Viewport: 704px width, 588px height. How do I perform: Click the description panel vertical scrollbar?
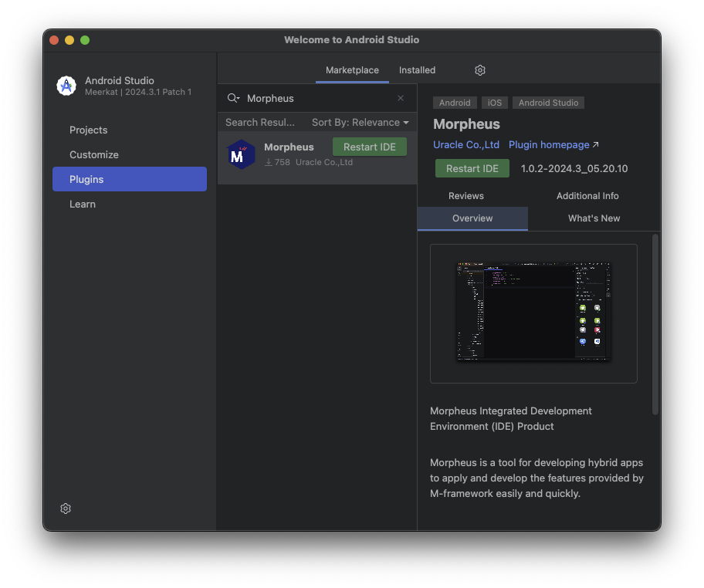click(655, 324)
